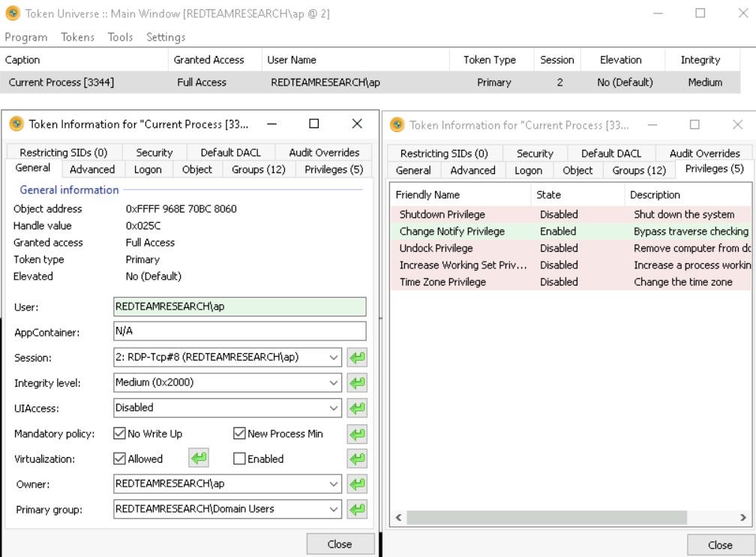
Task: Apply Virtualization Allowed with its green arrow
Action: (x=199, y=458)
